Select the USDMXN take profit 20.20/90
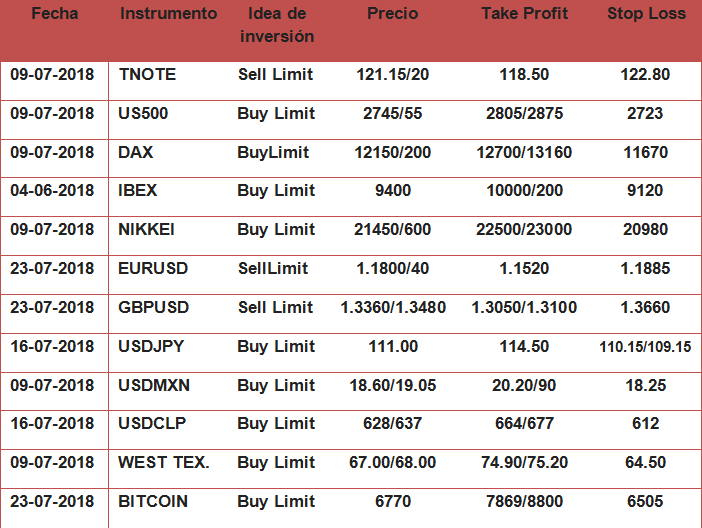Image resolution: width=702 pixels, height=528 pixels. click(524, 386)
